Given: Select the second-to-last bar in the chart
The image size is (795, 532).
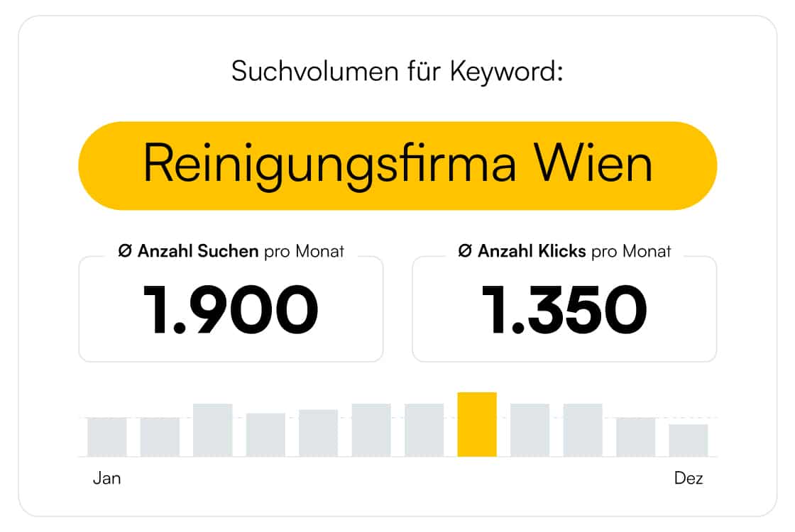Looking at the screenshot, I should point(635,437).
